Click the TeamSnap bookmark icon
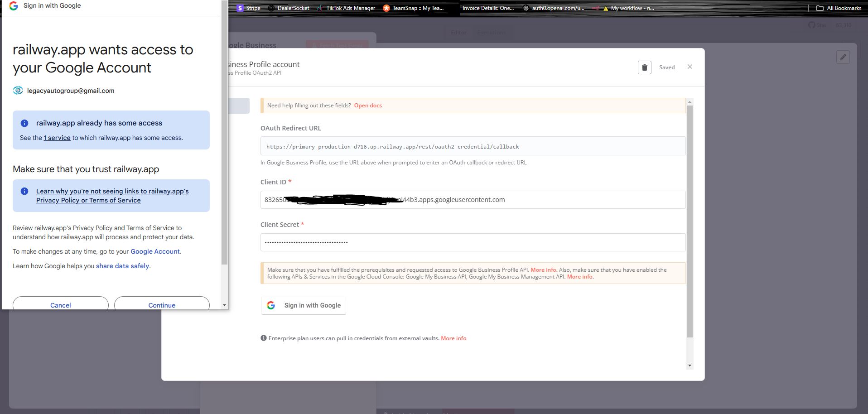 coord(386,8)
